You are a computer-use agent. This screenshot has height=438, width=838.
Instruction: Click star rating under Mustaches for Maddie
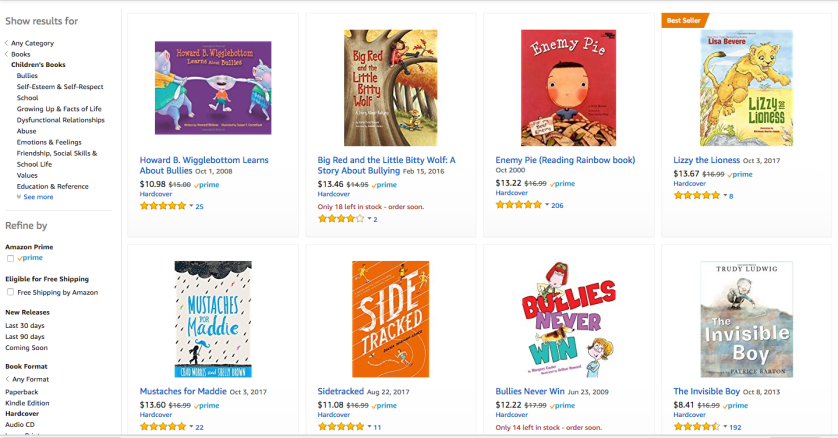pos(162,427)
